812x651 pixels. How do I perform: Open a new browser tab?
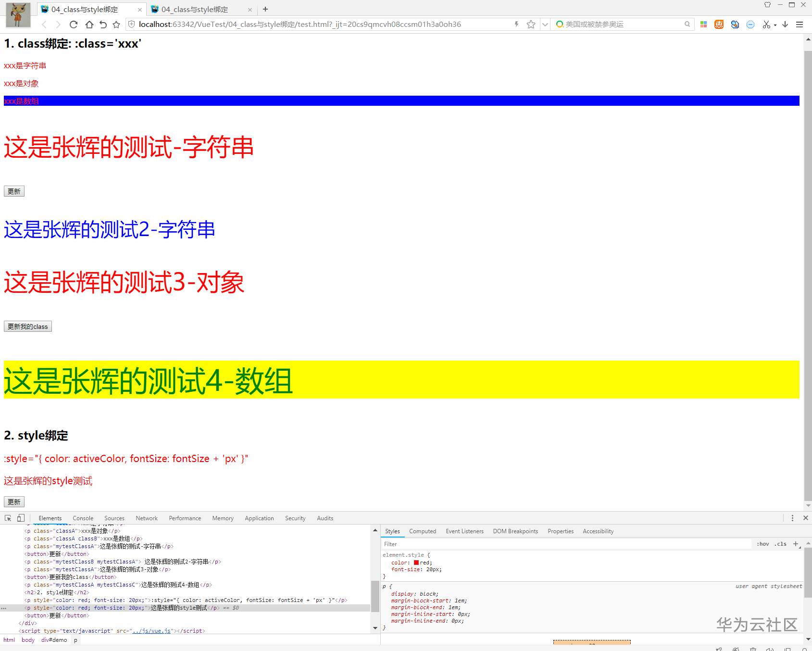coord(265,9)
